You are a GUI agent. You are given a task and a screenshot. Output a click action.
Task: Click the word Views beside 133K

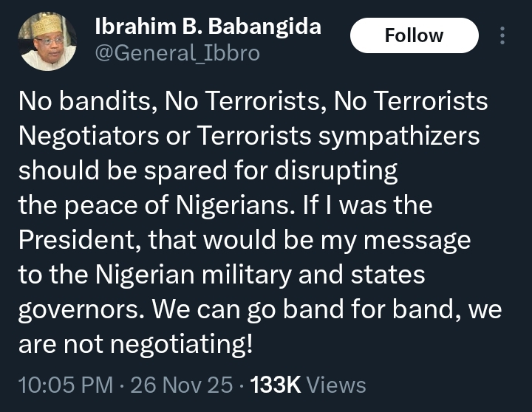point(335,385)
